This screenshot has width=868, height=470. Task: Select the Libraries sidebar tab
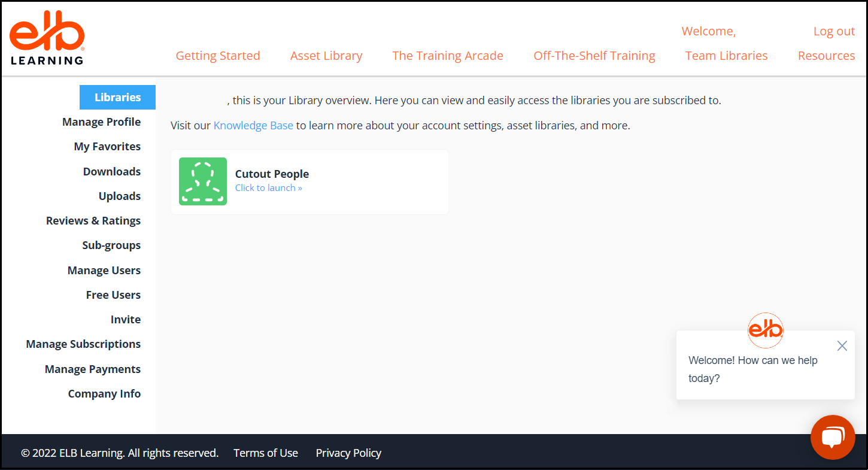pyautogui.click(x=118, y=97)
